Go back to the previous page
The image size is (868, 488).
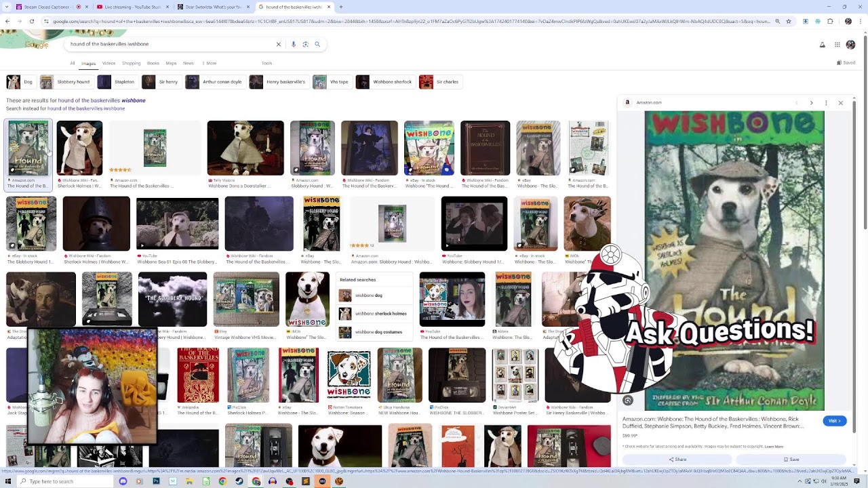pyautogui.click(x=7, y=21)
